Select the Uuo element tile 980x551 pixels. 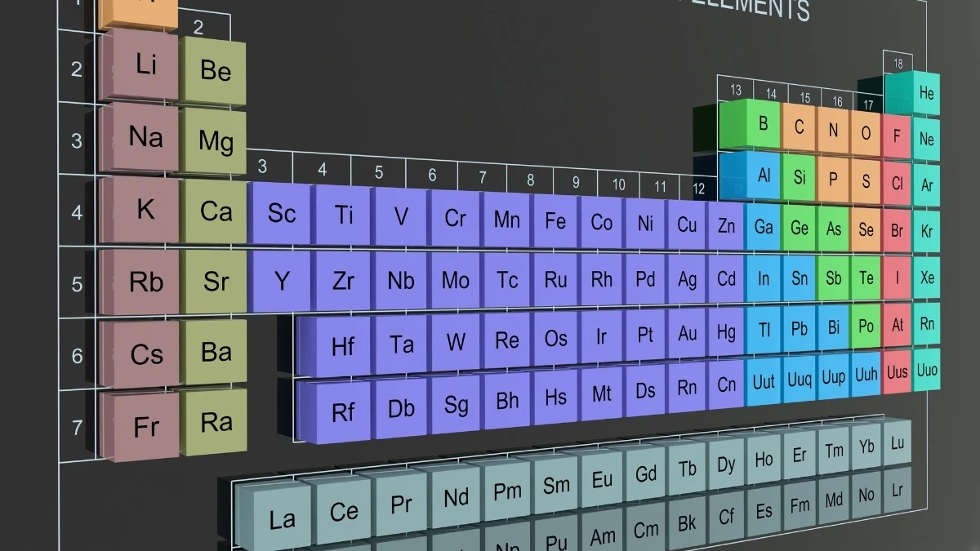927,370
